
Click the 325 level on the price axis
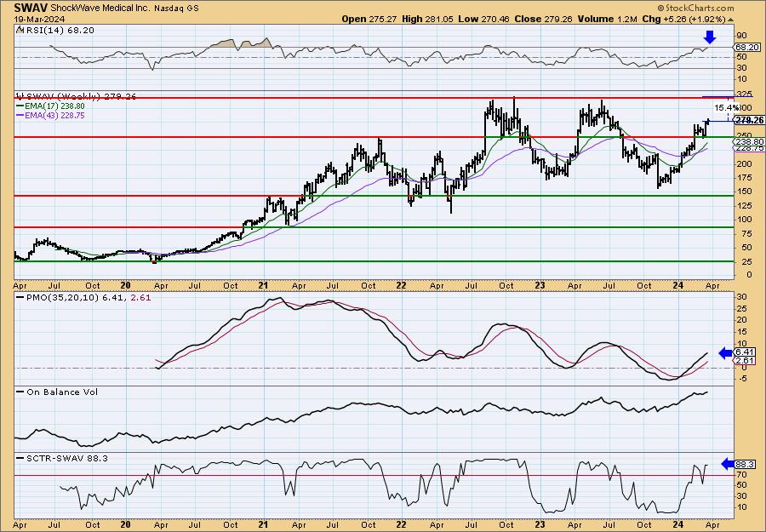pyautogui.click(x=745, y=94)
